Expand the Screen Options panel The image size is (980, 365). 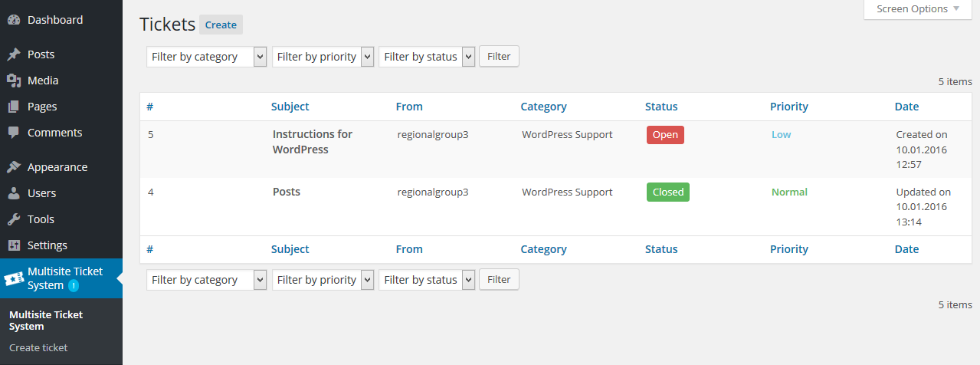[918, 9]
